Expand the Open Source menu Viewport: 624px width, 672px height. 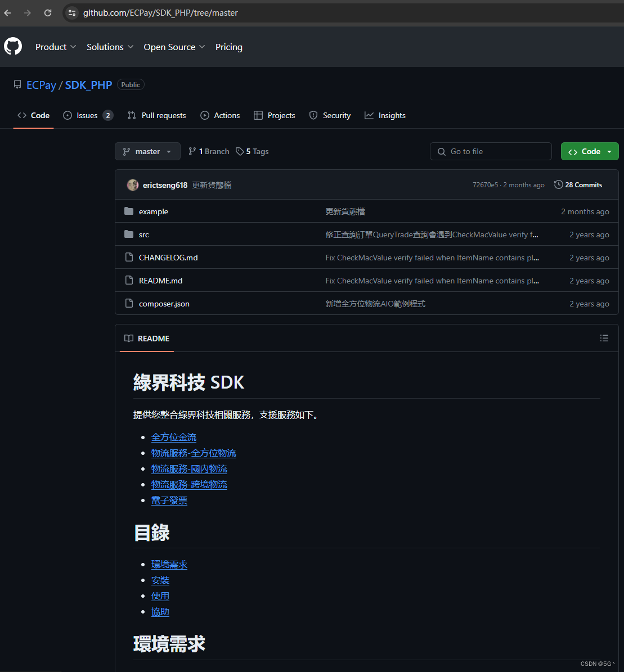click(x=174, y=47)
